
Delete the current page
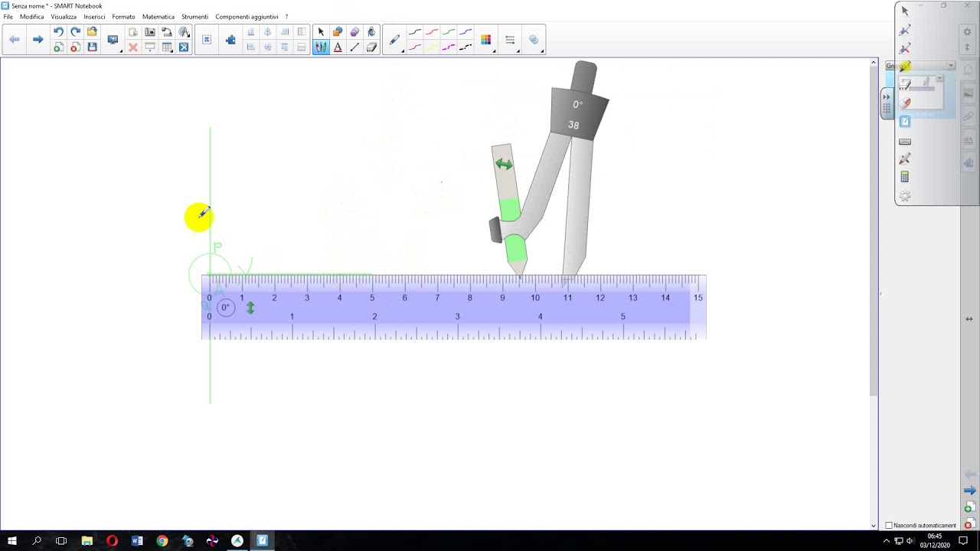(x=75, y=47)
